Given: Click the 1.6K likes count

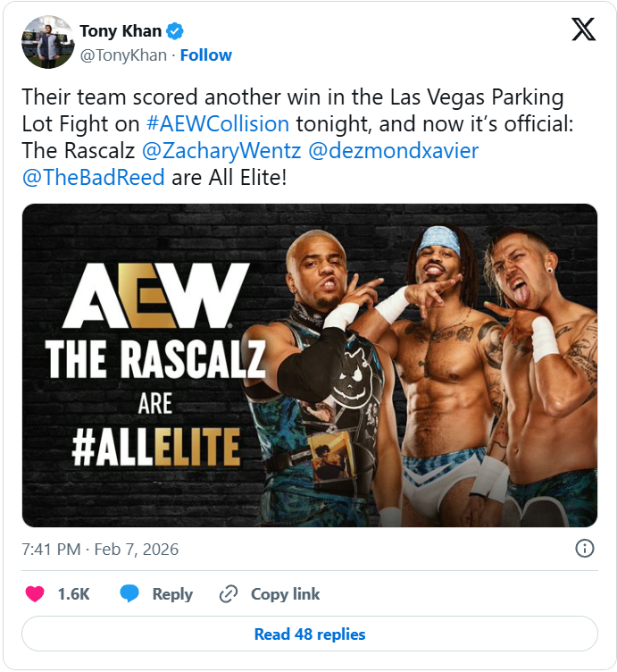Looking at the screenshot, I should (73, 594).
